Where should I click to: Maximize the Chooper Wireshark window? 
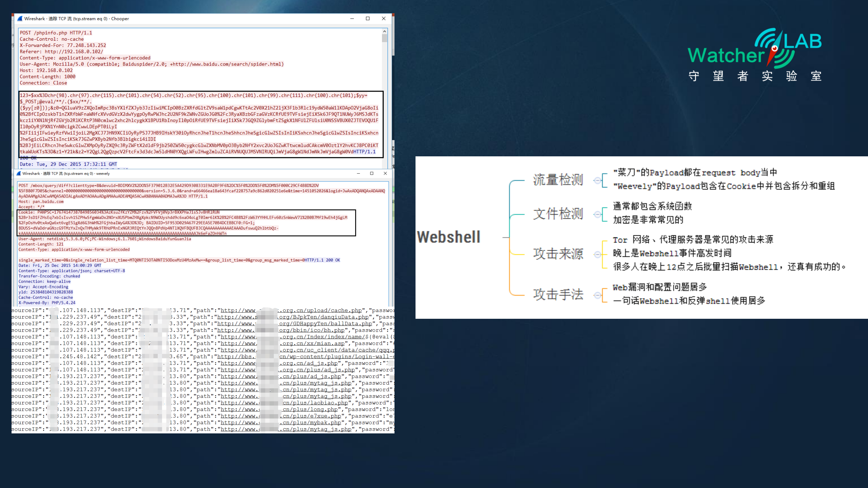368,19
